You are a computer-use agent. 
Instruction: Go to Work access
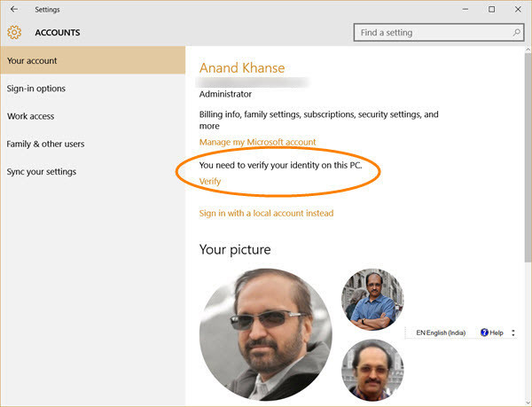[92, 116]
